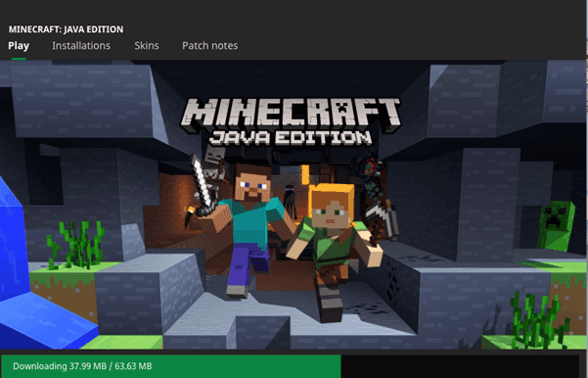
Task: Click the Enderman in the cave background
Action: pos(290,201)
